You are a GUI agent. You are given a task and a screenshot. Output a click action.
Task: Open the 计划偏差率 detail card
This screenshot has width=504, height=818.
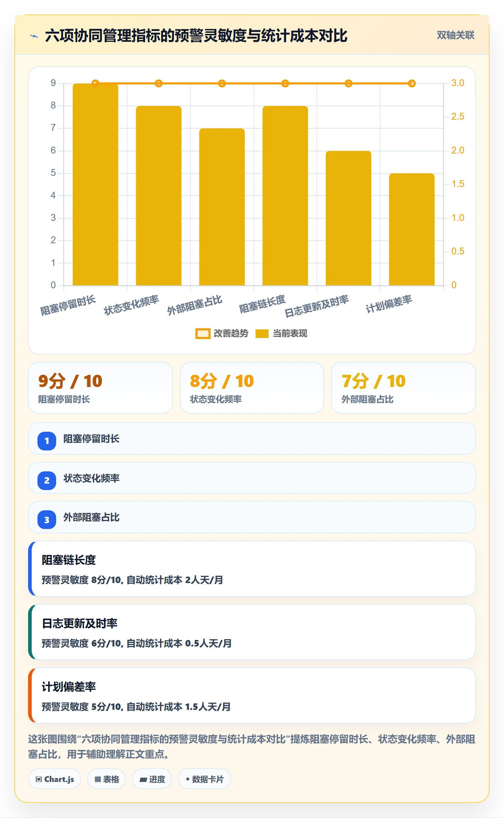(252, 695)
